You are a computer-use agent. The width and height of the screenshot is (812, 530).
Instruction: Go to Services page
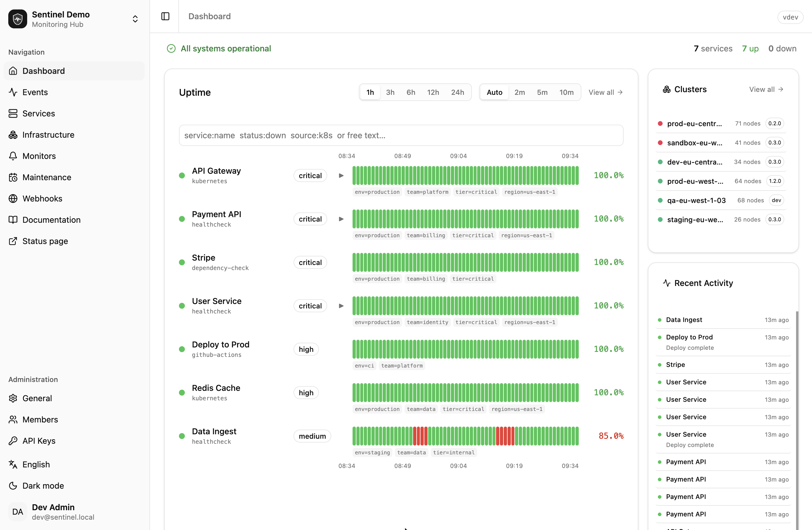point(74,113)
